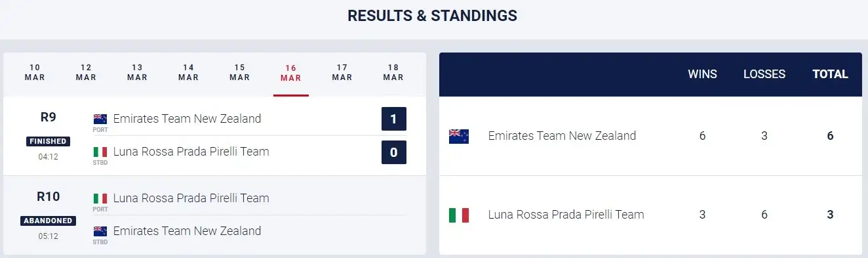Click Italy flag in standings table

pyautogui.click(x=459, y=215)
